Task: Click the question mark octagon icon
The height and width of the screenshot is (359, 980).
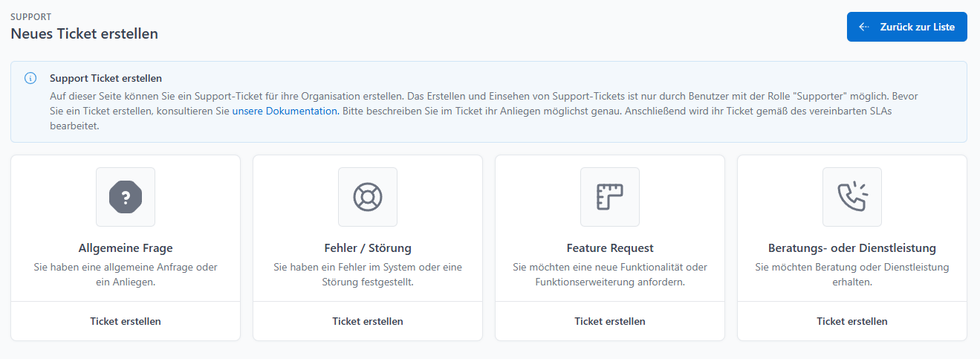Action: pos(126,197)
